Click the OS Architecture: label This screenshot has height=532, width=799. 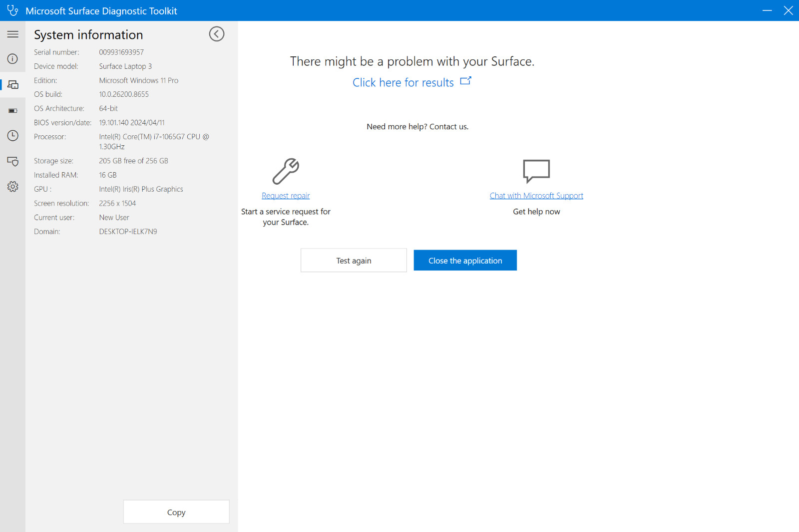[59, 108]
